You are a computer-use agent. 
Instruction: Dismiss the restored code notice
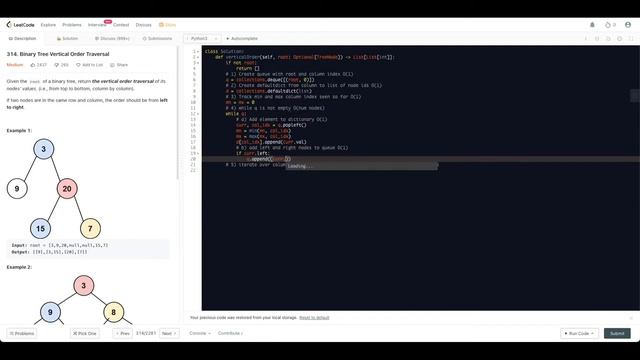pyautogui.click(x=631, y=318)
